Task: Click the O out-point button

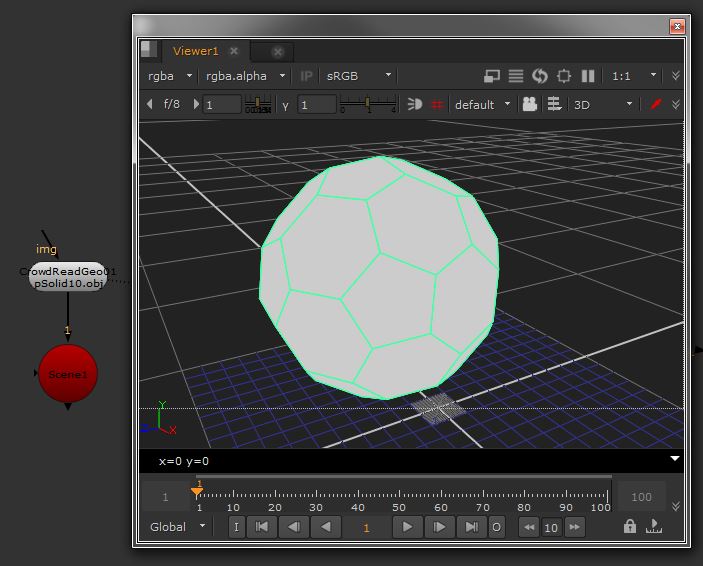Action: 496,527
